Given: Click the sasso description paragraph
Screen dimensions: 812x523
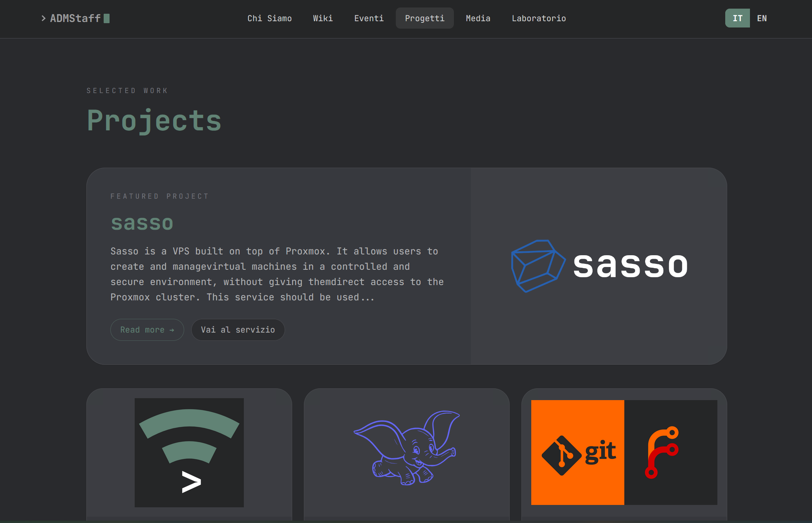Looking at the screenshot, I should [x=277, y=274].
